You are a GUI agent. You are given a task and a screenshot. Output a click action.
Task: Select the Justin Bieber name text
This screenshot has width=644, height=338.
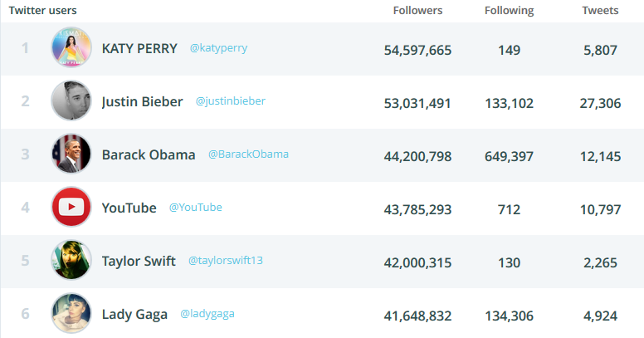(142, 101)
